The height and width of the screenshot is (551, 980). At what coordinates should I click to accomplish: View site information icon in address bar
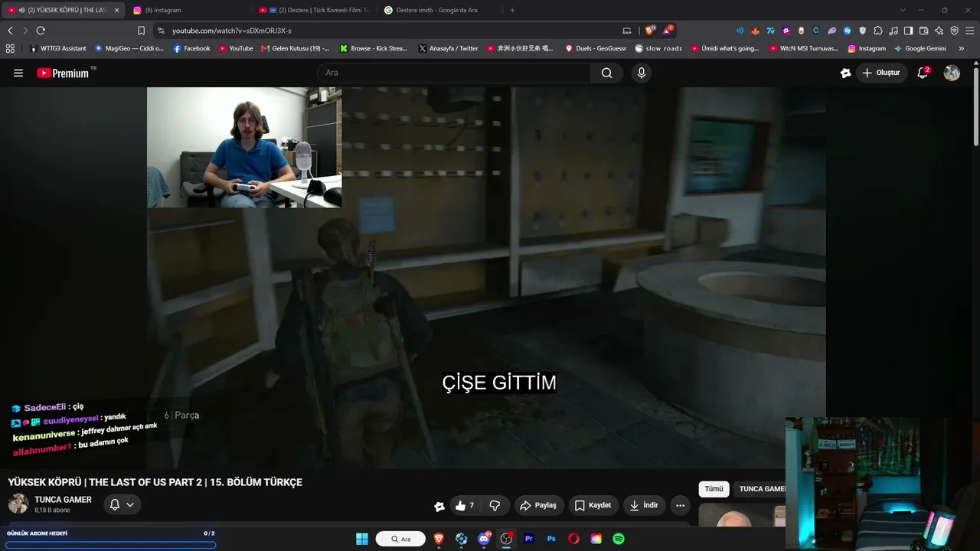click(x=161, y=31)
